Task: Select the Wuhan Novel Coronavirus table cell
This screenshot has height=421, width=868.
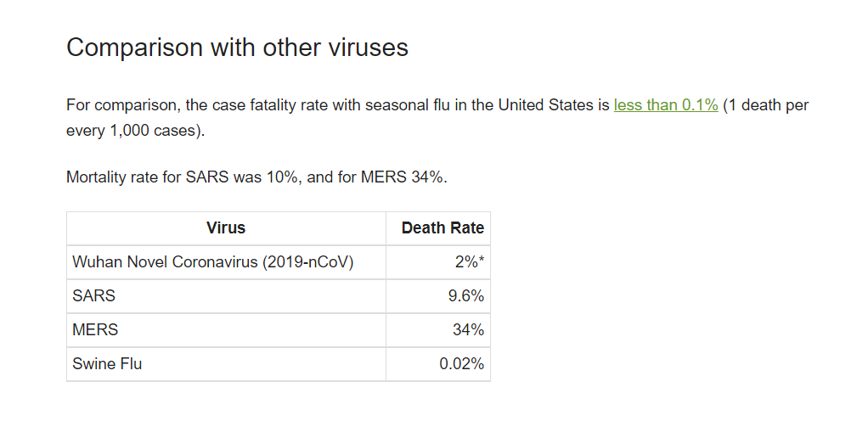Action: 213,262
